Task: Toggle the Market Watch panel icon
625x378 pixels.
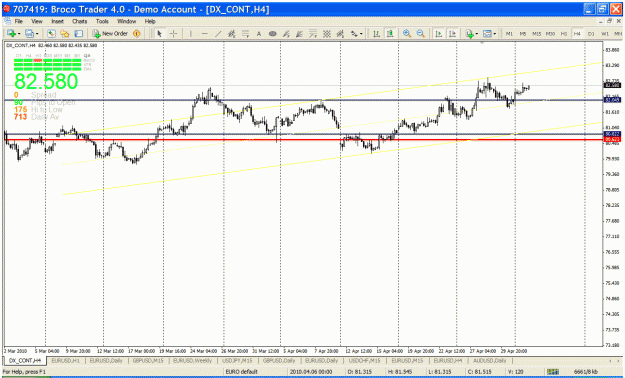Action: (x=51, y=34)
